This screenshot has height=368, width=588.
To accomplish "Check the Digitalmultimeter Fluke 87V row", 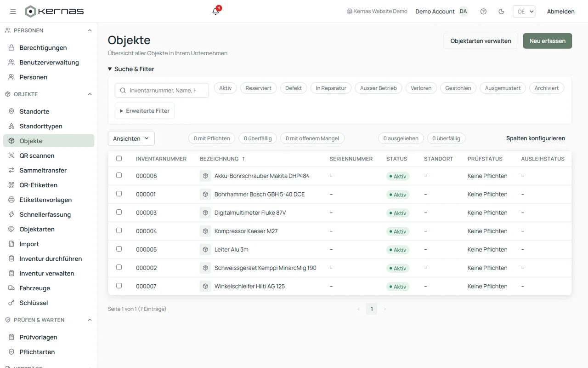I will (119, 212).
